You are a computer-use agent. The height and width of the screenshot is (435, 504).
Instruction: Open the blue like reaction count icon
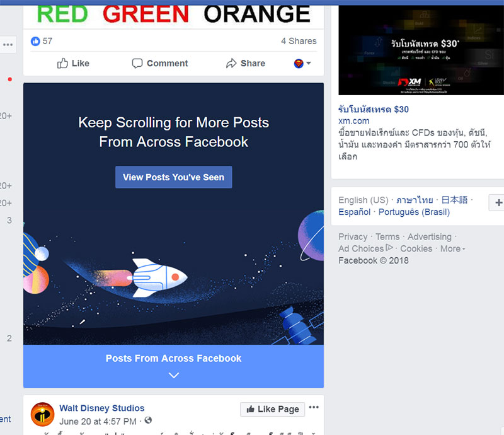(x=35, y=41)
